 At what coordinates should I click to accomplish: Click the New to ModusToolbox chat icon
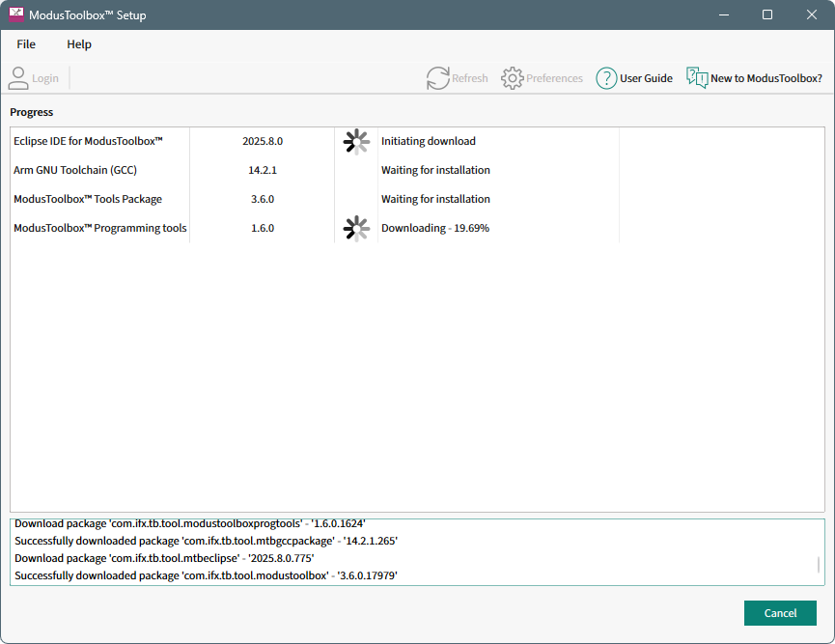[697, 78]
